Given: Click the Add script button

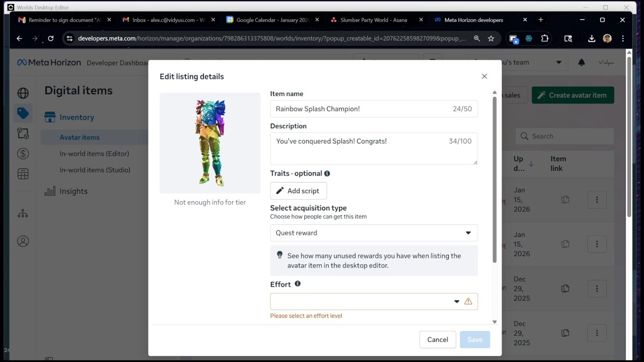Looking at the screenshot, I should pyautogui.click(x=298, y=191).
